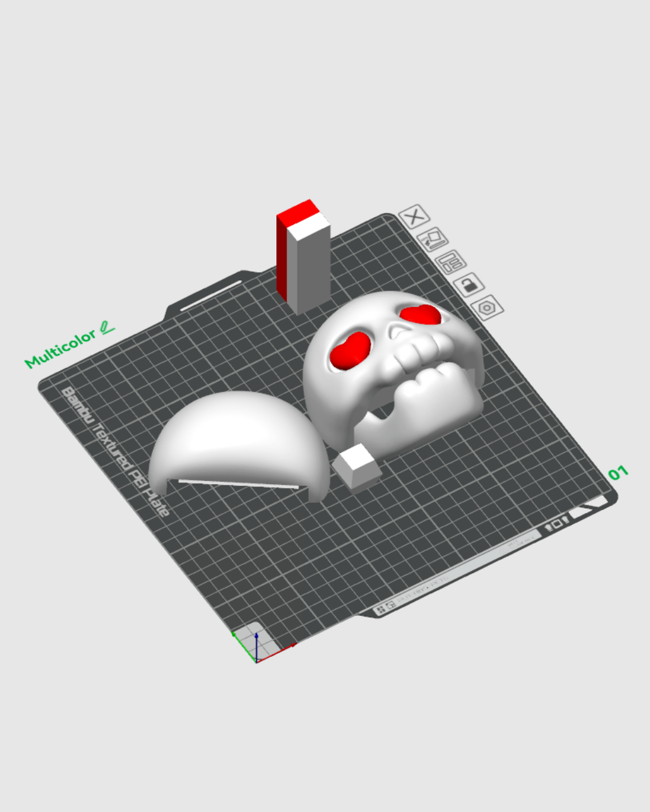Click the white slot at plate's rear edge
This screenshot has width=650, height=812.
point(211,296)
